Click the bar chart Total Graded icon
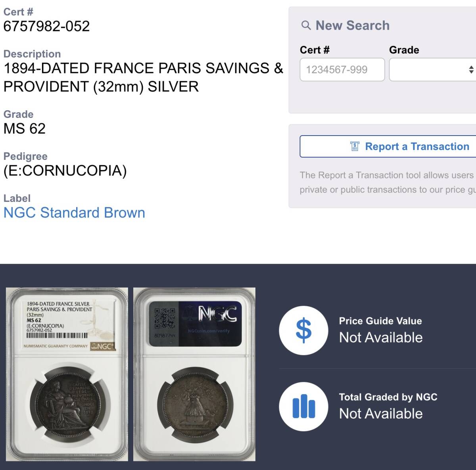 click(x=303, y=407)
